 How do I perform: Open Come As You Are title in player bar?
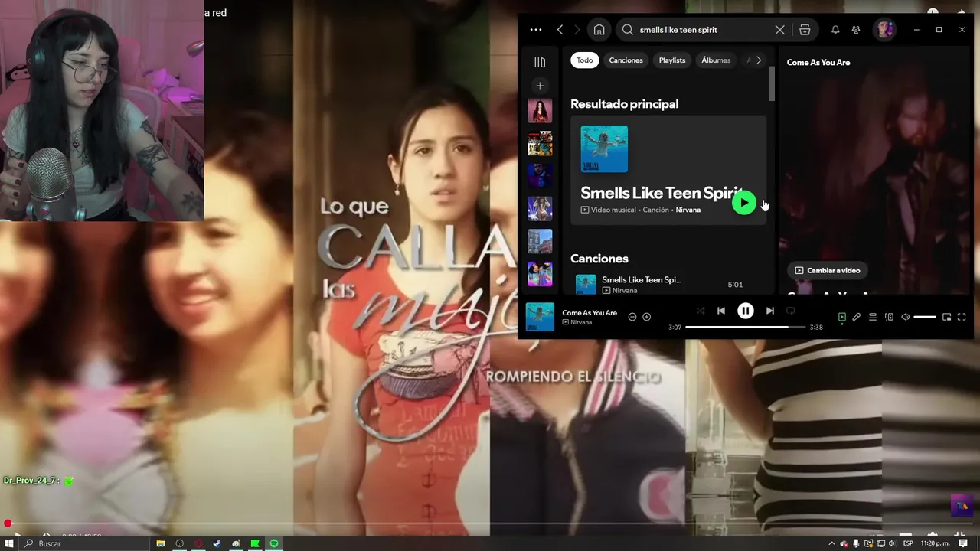(x=590, y=312)
